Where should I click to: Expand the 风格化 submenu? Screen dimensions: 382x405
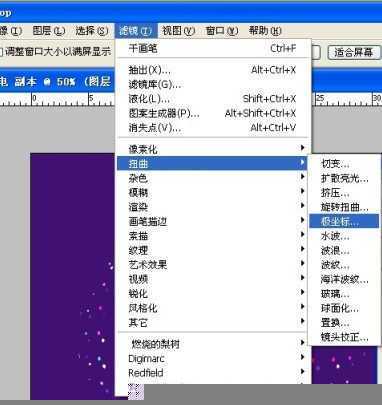(x=212, y=308)
